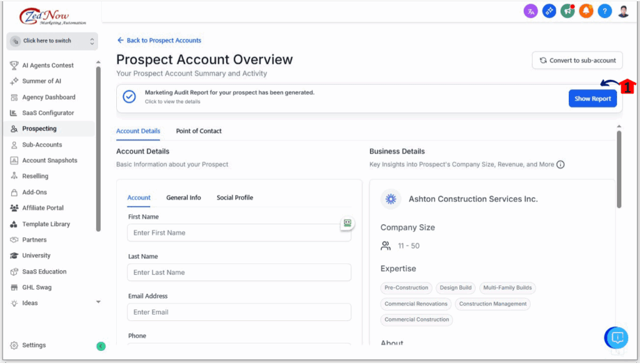Click the info icon beside Business Details description
This screenshot has height=364, width=640.
tap(561, 165)
